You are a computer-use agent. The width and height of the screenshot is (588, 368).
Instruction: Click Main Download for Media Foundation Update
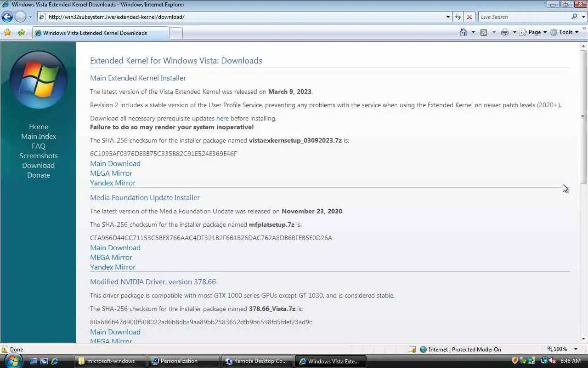tap(115, 248)
